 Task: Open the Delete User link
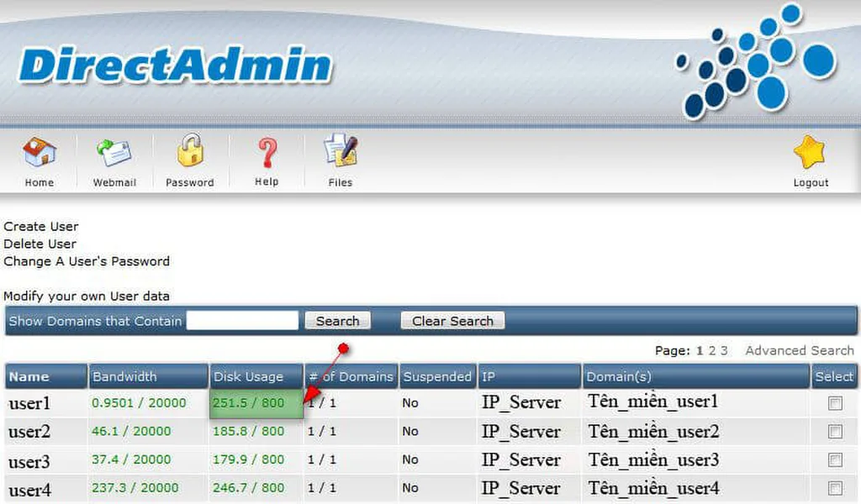point(40,244)
